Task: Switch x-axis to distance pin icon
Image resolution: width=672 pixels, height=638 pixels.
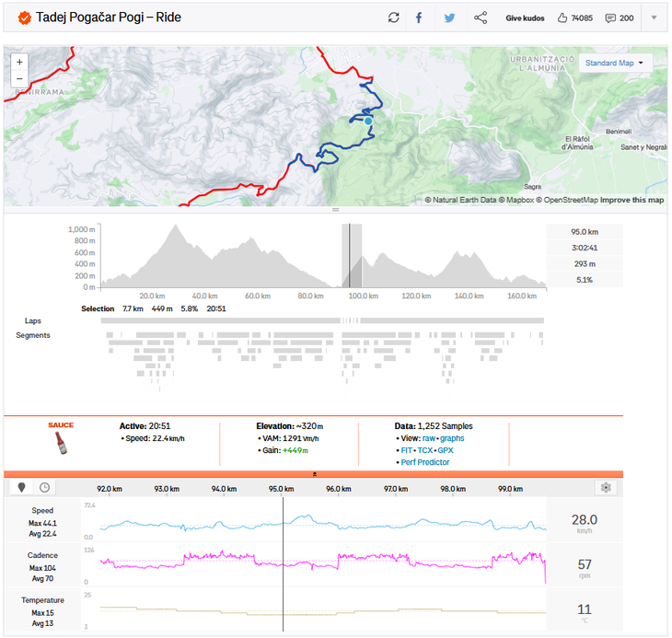Action: pyautogui.click(x=21, y=487)
